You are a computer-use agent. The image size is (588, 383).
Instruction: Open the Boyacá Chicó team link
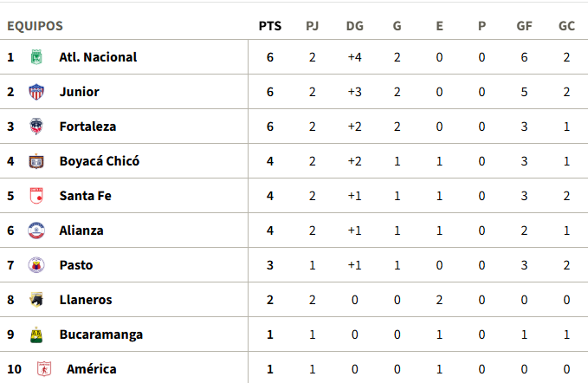tap(100, 161)
